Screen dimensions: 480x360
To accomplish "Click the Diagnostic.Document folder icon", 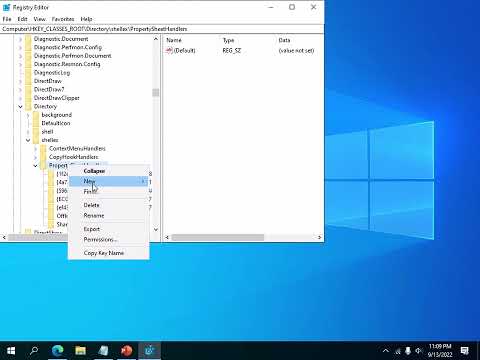I will click(29, 39).
